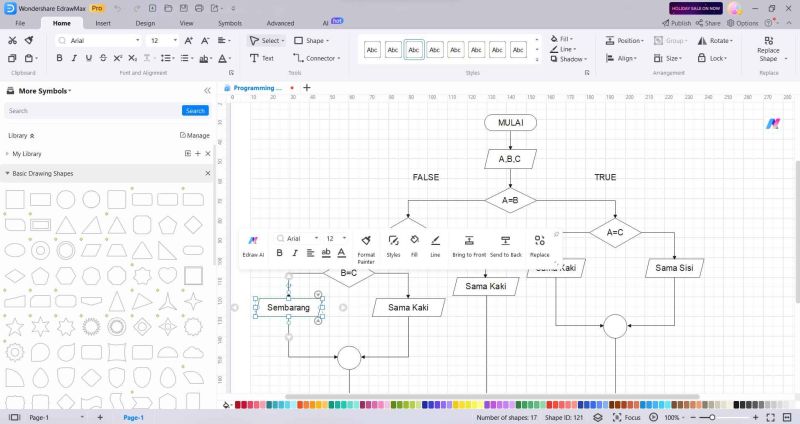Click the Lock button in Arrangement
Image resolution: width=800 pixels, height=424 pixels.
712,58
